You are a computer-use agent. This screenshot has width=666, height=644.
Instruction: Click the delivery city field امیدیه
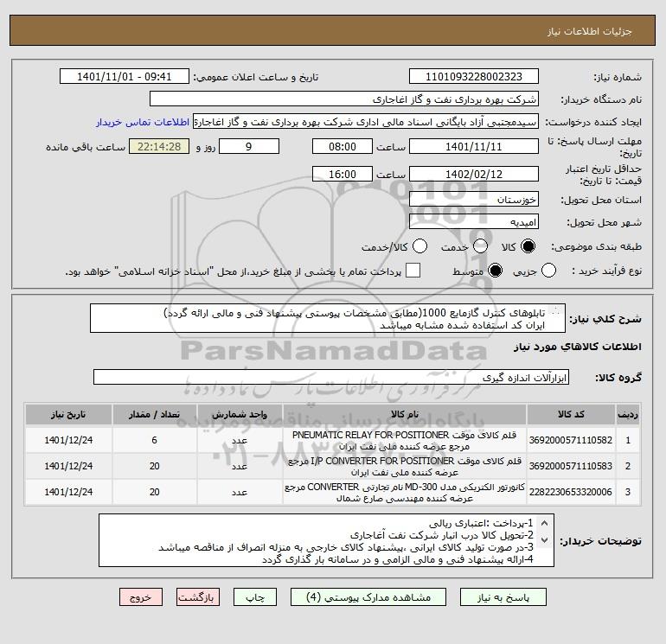(x=474, y=221)
